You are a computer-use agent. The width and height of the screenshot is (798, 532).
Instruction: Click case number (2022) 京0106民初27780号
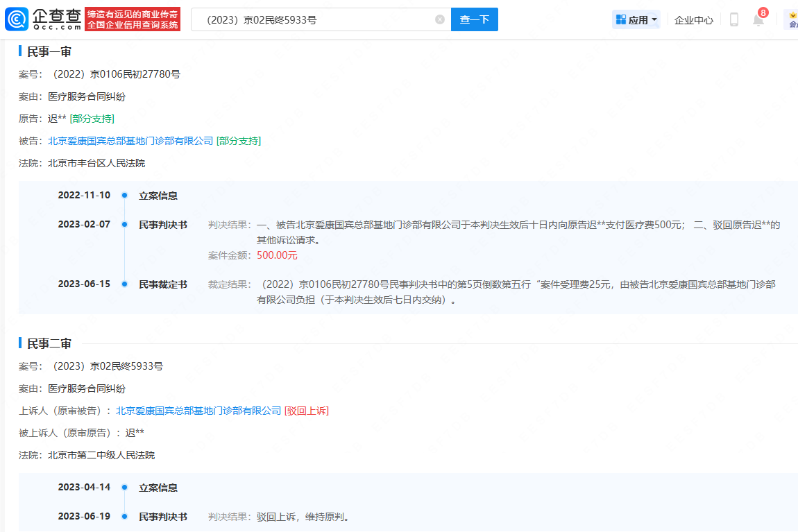click(116, 74)
